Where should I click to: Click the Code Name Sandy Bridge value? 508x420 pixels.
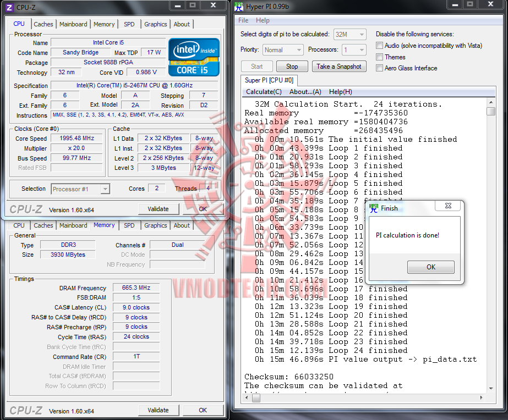point(81,52)
